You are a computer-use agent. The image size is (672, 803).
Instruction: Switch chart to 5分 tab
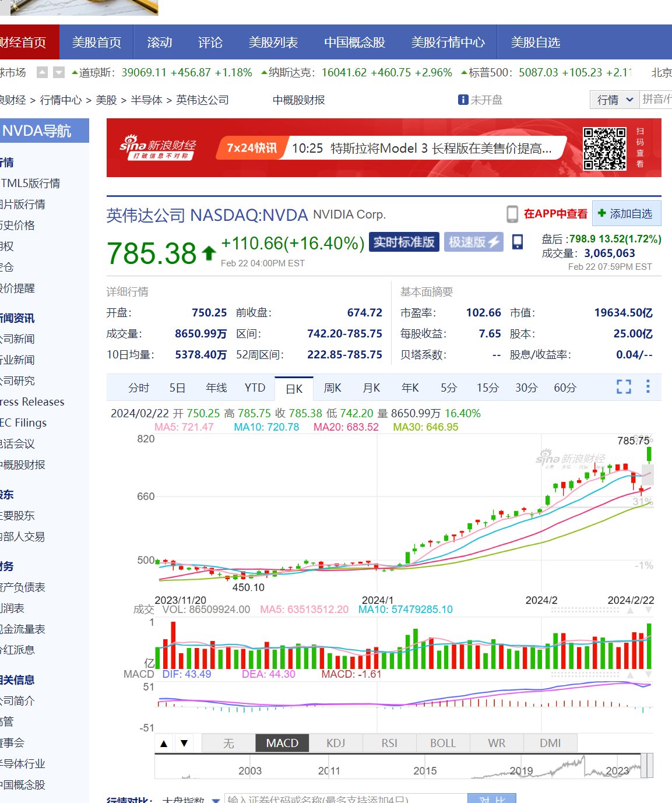[449, 388]
